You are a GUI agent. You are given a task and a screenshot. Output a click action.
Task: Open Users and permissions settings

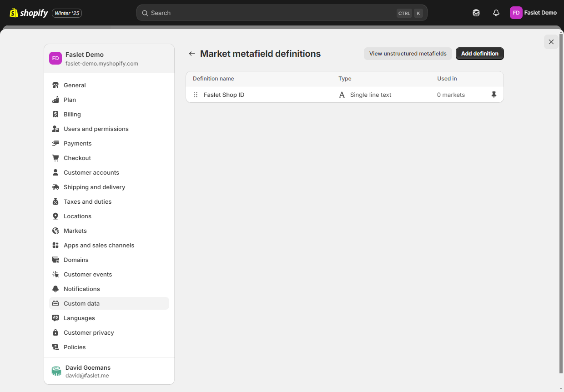[x=109, y=129]
